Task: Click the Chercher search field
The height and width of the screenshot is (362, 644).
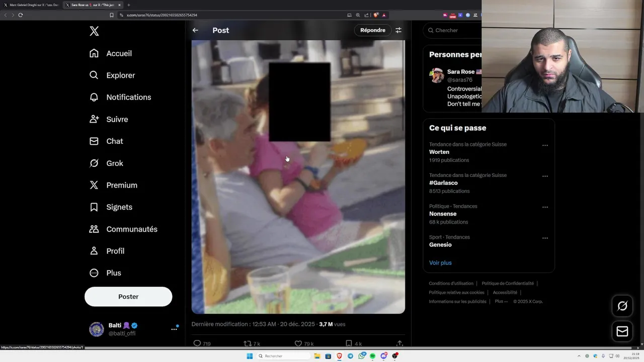Action: pyautogui.click(x=453, y=30)
